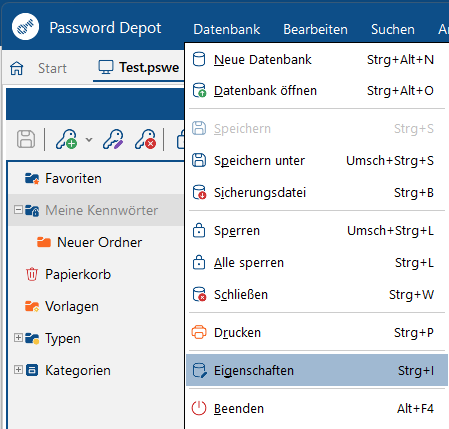Choose Sicherungsdatei menu entry
Viewport: 449px width, 429px height.
(317, 193)
